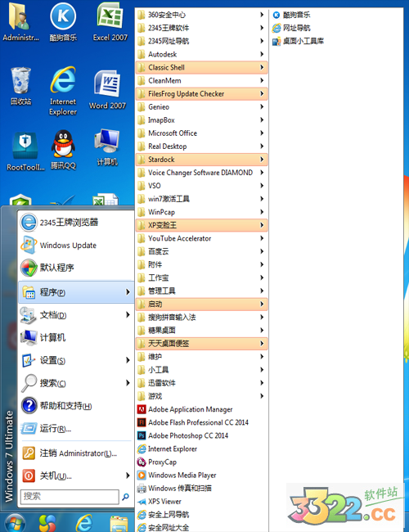Open the 运行 run dialog entry
The width and height of the screenshot is (409, 532).
coord(76,429)
